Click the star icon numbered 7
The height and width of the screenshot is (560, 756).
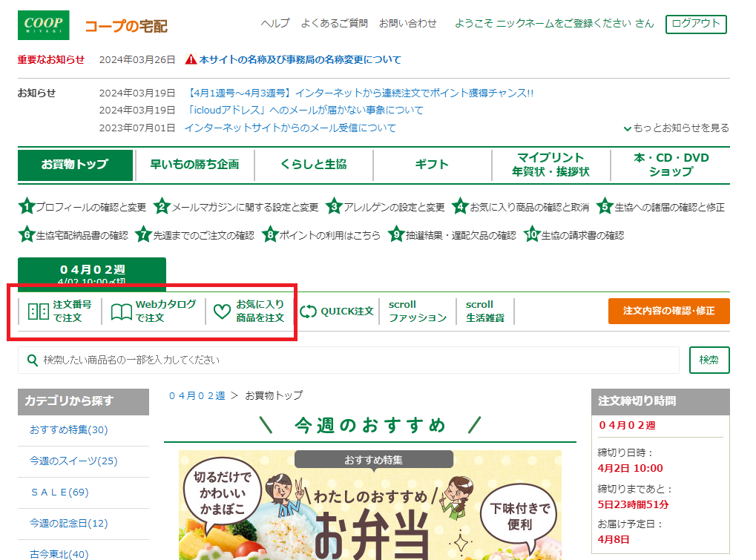(x=143, y=234)
